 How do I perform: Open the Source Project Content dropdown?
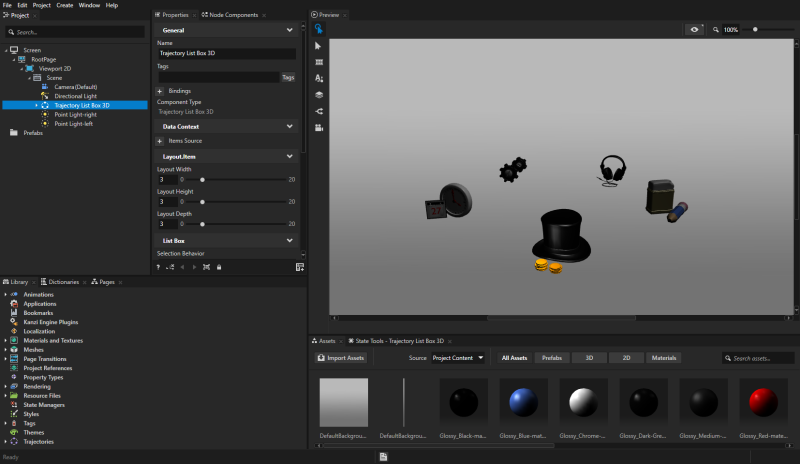pyautogui.click(x=459, y=357)
